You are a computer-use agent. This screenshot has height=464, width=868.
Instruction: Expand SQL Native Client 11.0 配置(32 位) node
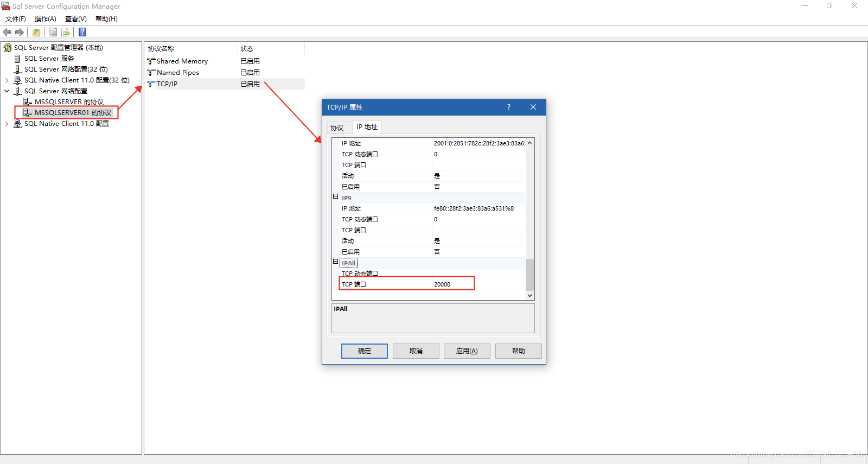point(7,80)
